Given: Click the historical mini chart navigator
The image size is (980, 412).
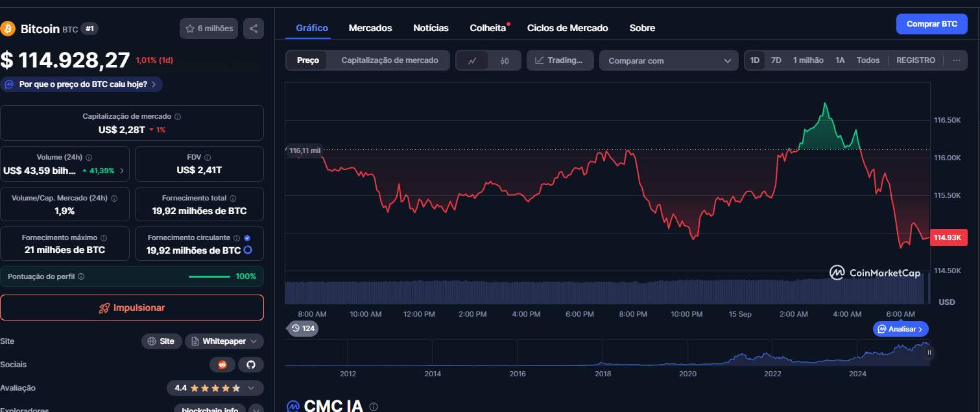Looking at the screenshot, I should tap(607, 353).
